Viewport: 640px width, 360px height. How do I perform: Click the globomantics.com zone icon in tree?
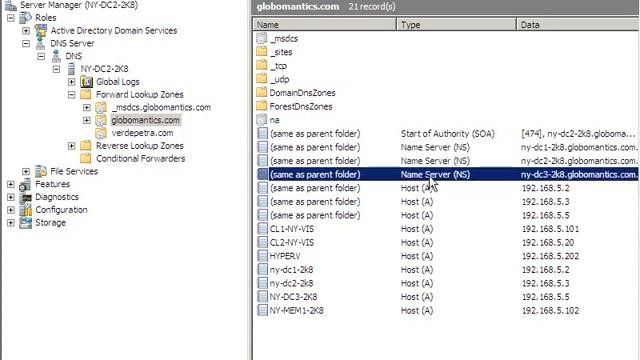tap(101, 120)
